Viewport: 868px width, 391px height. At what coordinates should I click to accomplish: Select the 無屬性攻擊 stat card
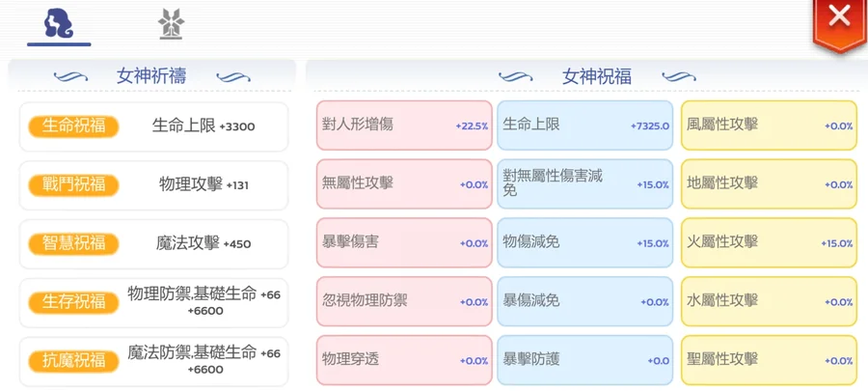click(404, 184)
